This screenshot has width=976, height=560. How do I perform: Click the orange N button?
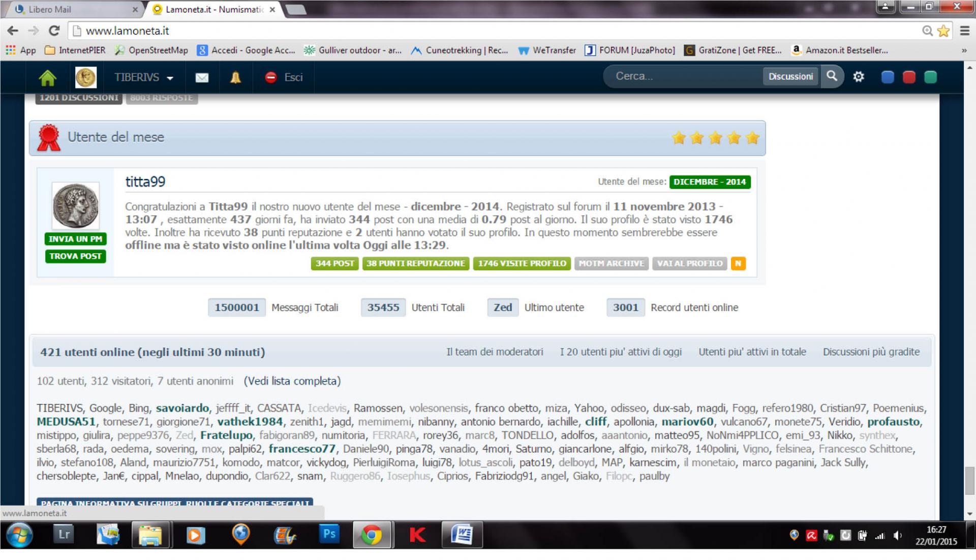coord(738,263)
